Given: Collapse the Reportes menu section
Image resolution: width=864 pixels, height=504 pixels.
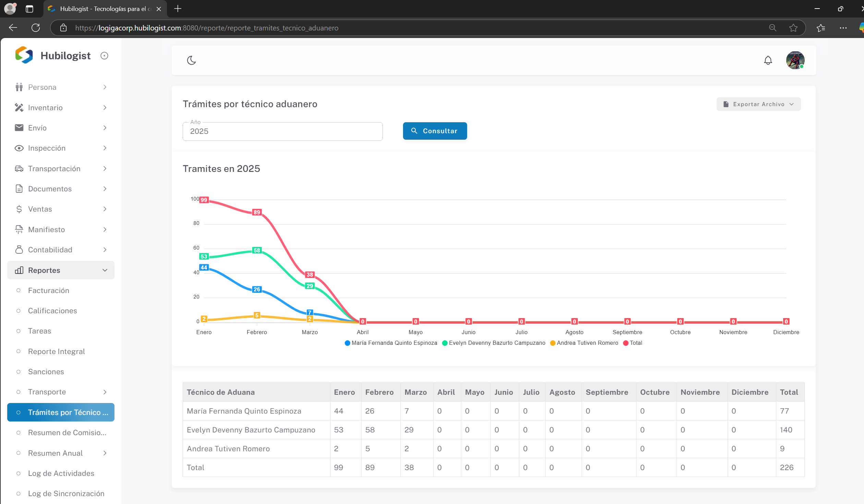Looking at the screenshot, I should coord(61,270).
